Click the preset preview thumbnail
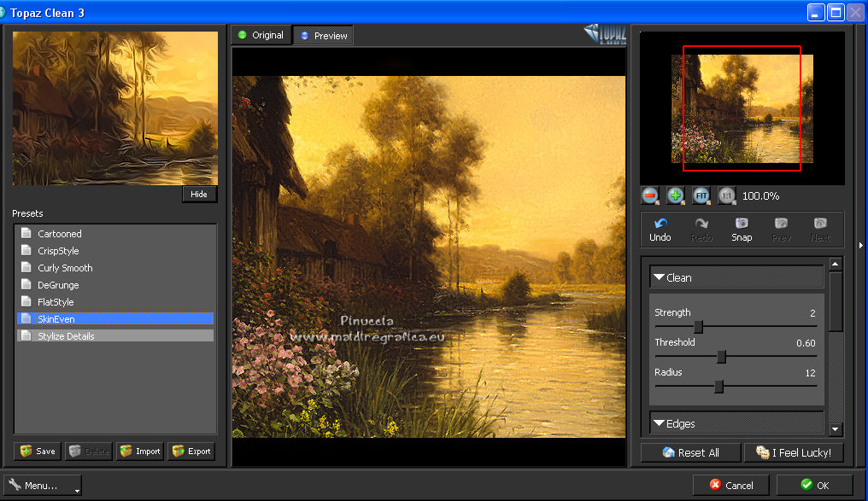 point(115,108)
